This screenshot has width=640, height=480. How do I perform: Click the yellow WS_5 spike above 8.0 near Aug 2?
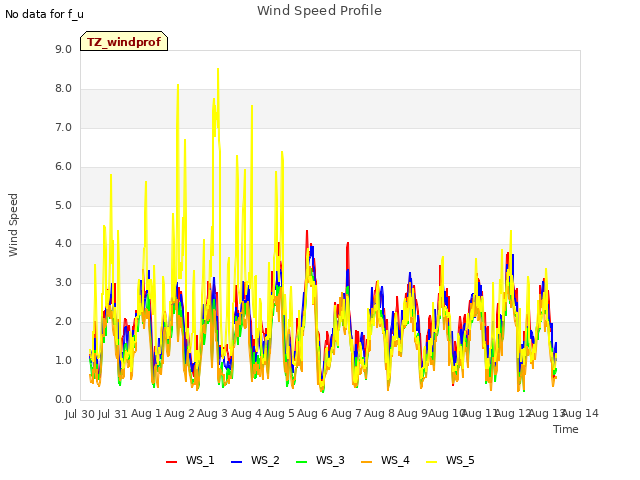(178, 86)
